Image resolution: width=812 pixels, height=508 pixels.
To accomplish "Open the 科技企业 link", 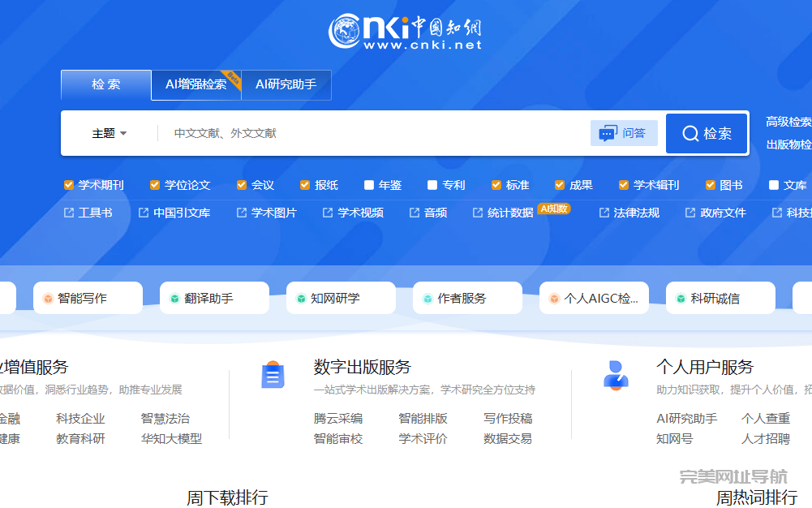I will point(81,419).
